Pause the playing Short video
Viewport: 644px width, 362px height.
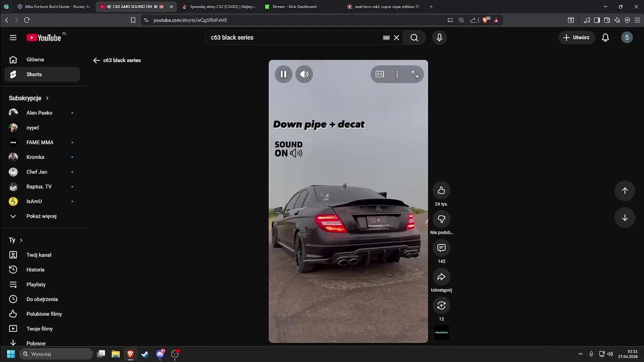(x=283, y=74)
